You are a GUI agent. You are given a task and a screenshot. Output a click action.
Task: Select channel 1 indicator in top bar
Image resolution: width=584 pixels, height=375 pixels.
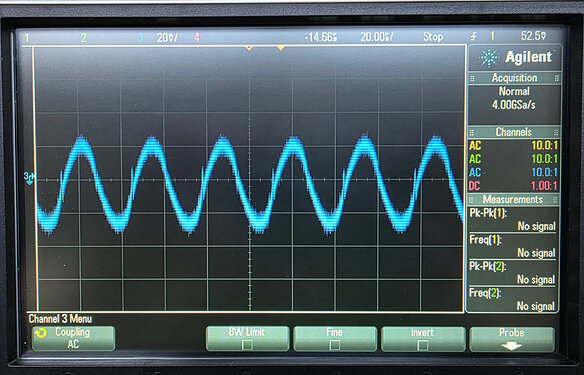(x=27, y=37)
